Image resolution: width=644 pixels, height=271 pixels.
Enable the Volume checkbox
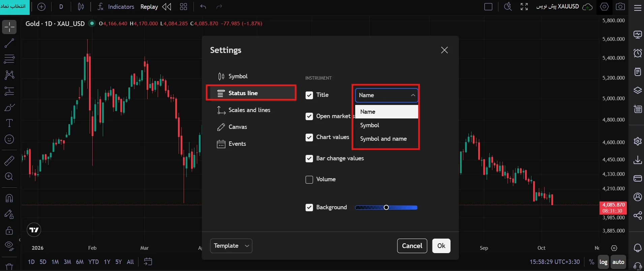click(309, 180)
